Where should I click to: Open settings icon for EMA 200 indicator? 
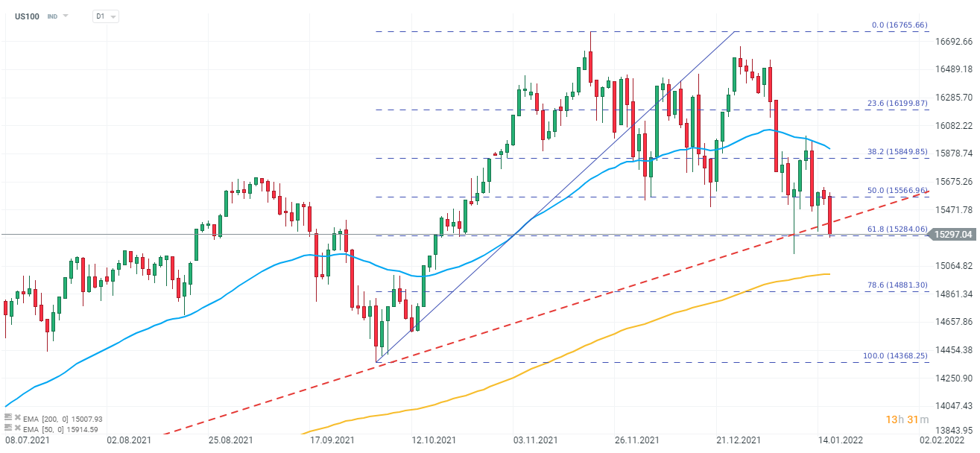tap(8, 418)
